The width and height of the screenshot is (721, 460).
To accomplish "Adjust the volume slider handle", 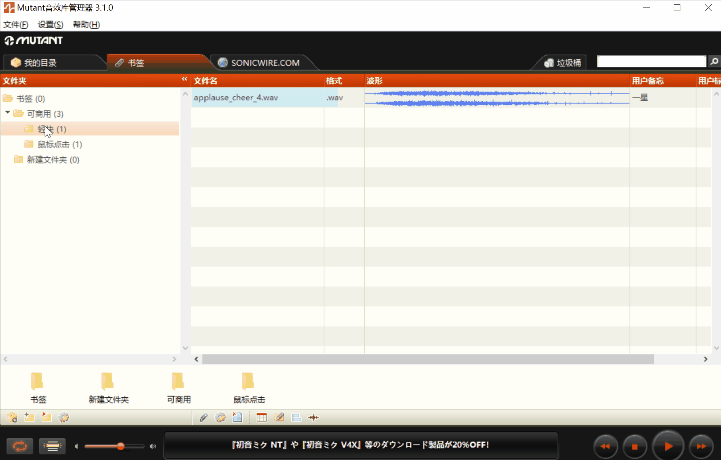I will tap(120, 446).
